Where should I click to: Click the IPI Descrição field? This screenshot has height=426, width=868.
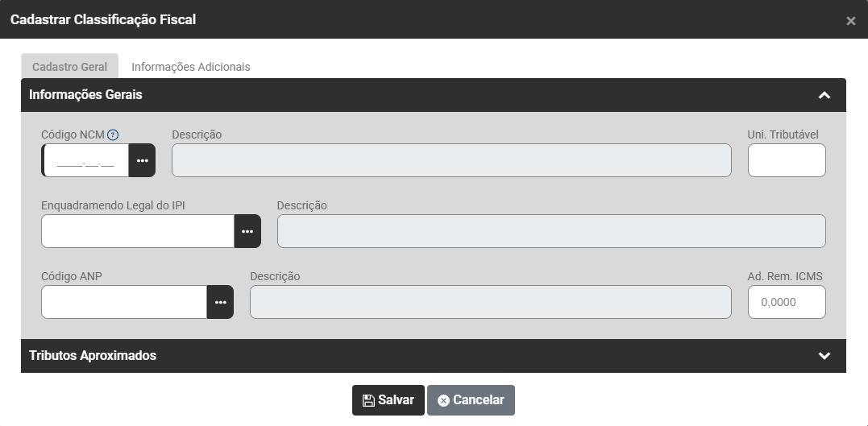pos(551,231)
